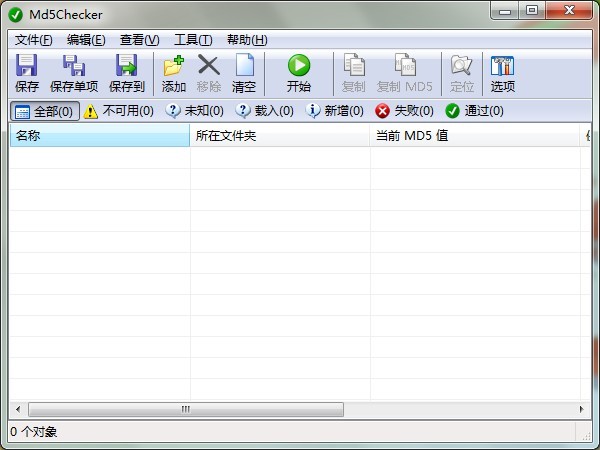Click the Current MD5 (当前 MD5 值) header
This screenshot has height=450, width=600.
pyautogui.click(x=470, y=135)
